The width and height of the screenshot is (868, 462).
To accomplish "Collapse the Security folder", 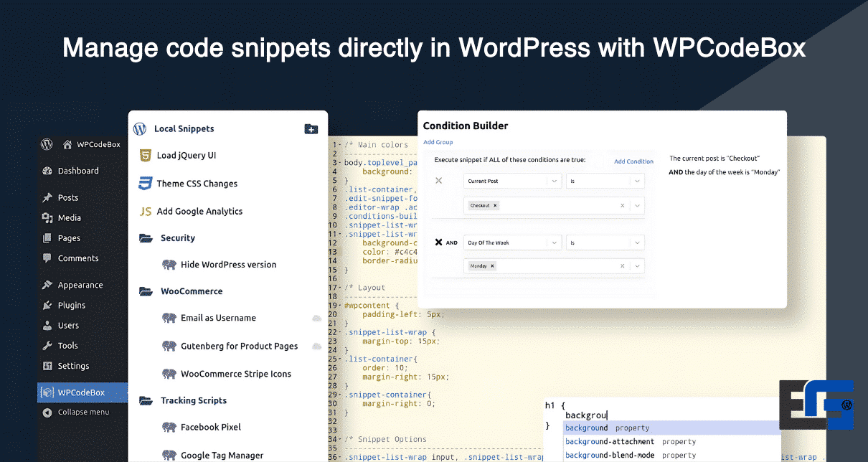I will [146, 238].
